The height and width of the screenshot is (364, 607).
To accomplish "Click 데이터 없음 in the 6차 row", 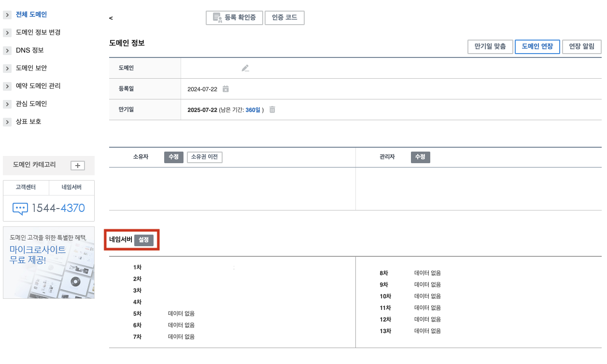I will click(x=181, y=325).
